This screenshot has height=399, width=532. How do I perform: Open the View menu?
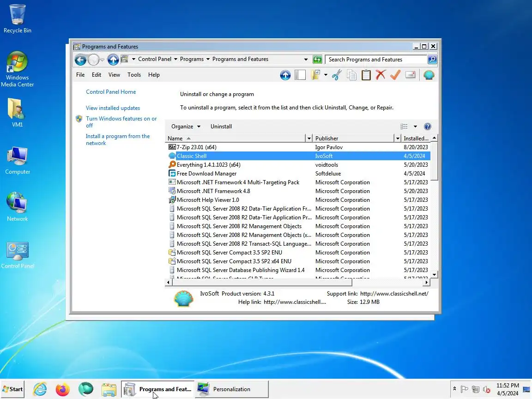[114, 75]
